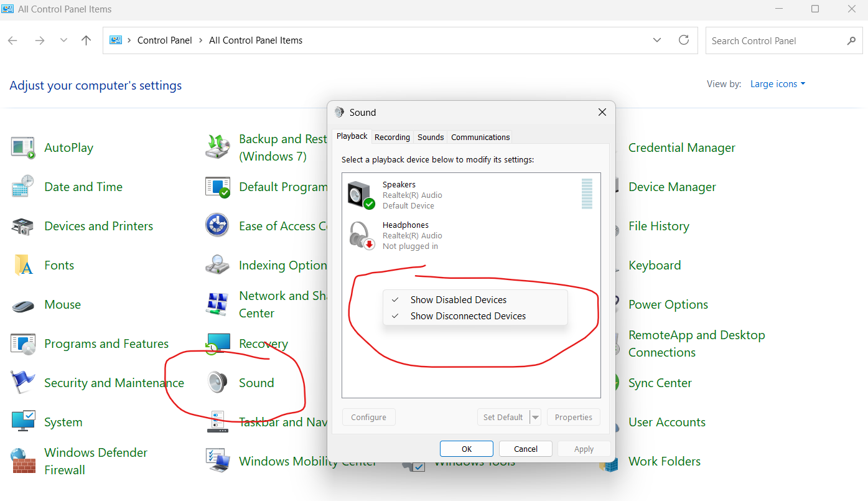The image size is (868, 501).
Task: Select the Headphones playback device icon
Action: coord(361,235)
